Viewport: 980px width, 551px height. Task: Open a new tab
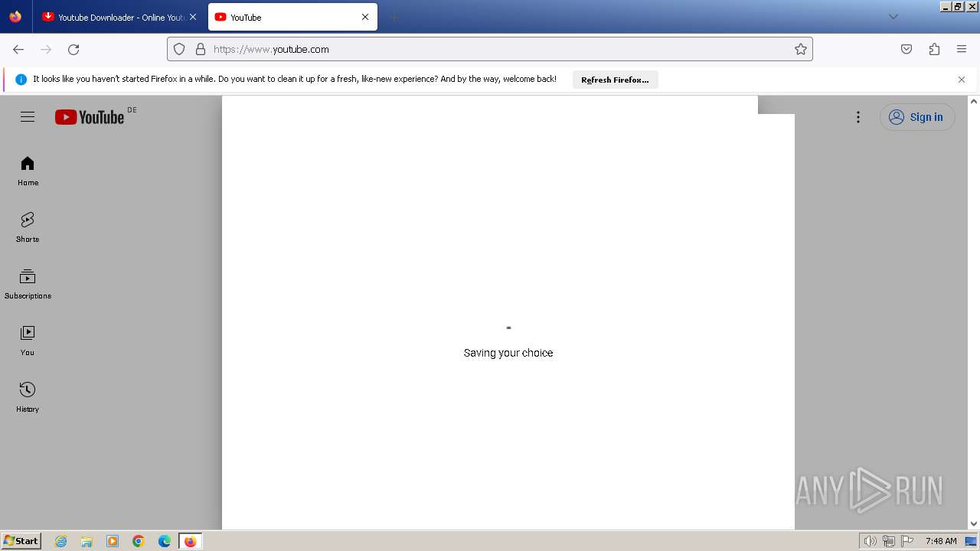pos(394,17)
